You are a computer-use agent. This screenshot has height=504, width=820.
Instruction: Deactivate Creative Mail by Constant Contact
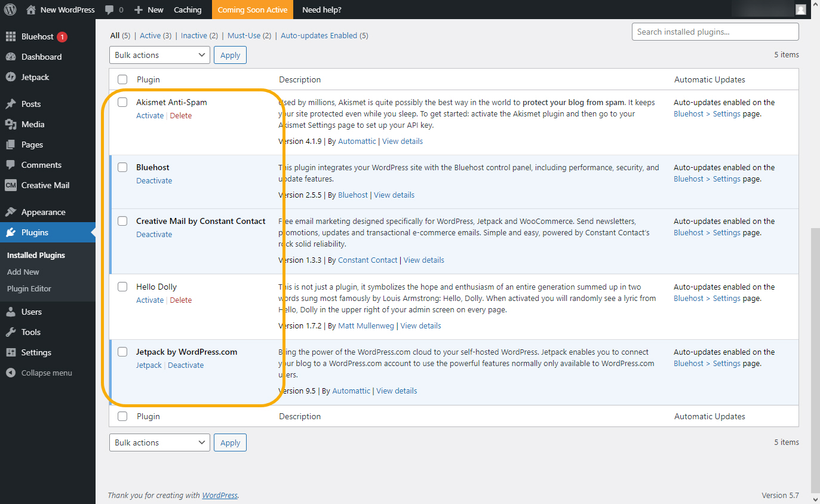pos(154,234)
